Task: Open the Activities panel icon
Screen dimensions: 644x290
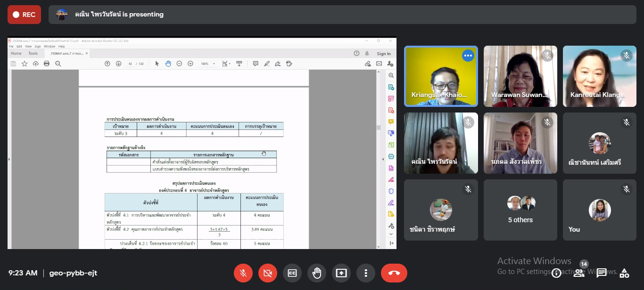Action: [624, 273]
